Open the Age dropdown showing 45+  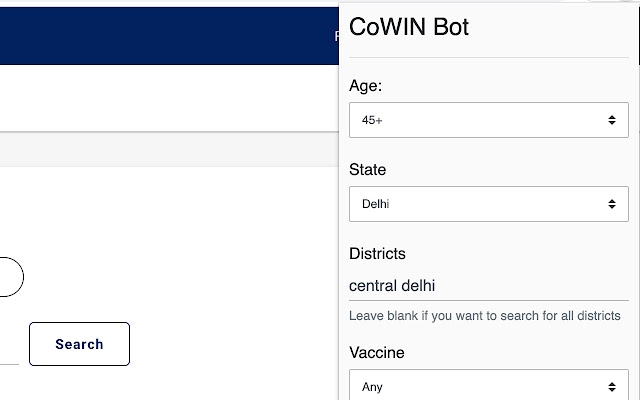[x=489, y=120]
